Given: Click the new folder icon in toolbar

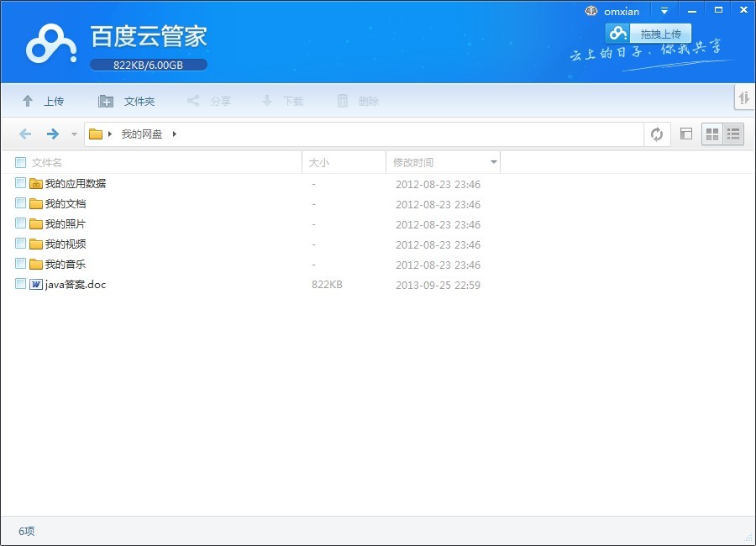Looking at the screenshot, I should (x=106, y=101).
